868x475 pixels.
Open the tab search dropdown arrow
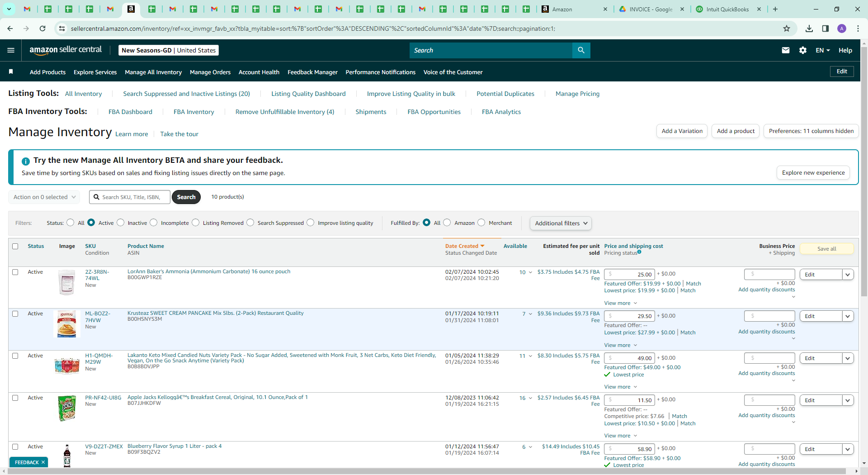click(9, 9)
